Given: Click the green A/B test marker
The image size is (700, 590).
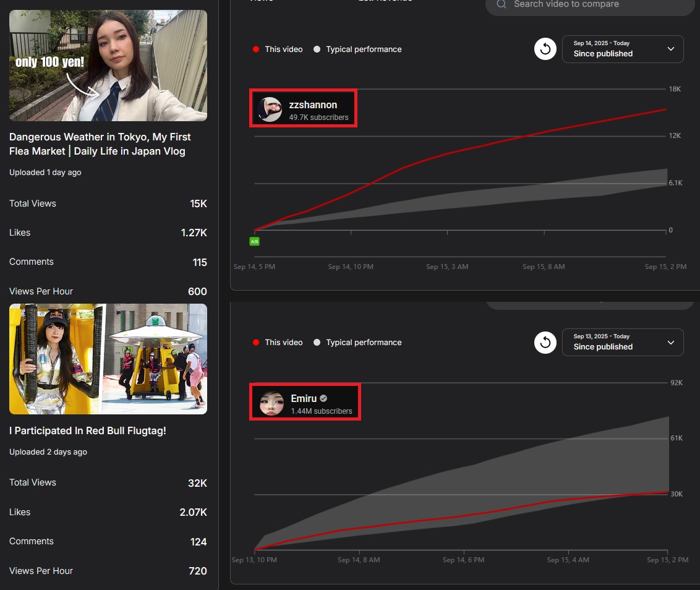Looking at the screenshot, I should (x=254, y=241).
